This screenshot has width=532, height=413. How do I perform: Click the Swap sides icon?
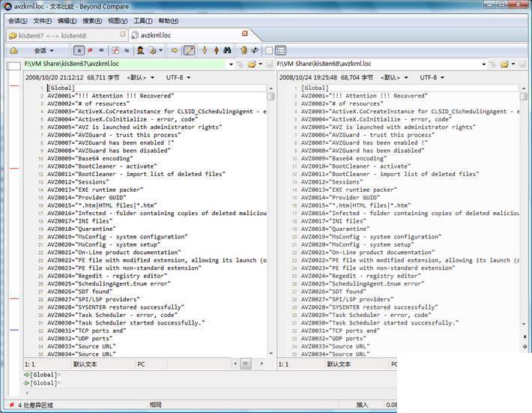[x=255, y=50]
